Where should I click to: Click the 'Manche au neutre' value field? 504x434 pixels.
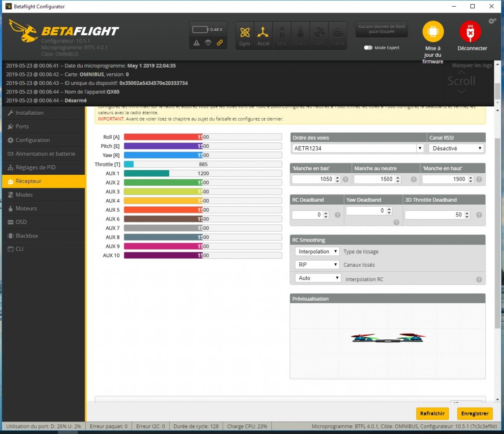tap(374, 179)
